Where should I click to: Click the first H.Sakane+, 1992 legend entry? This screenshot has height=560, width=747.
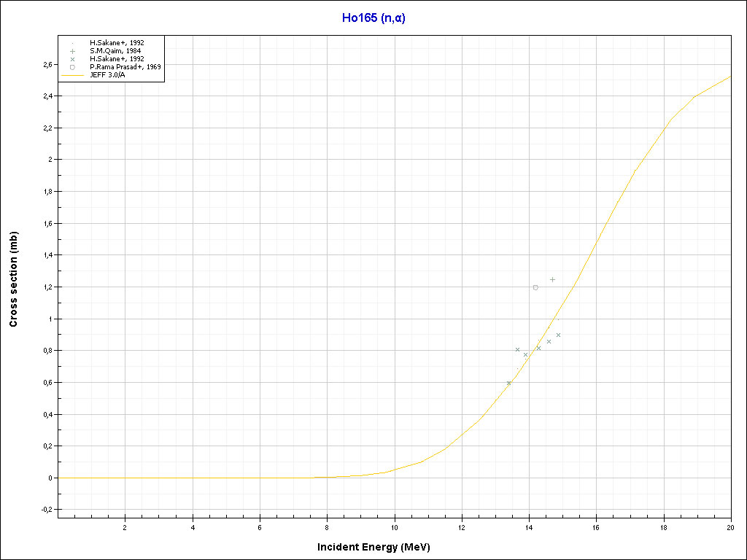click(117, 43)
